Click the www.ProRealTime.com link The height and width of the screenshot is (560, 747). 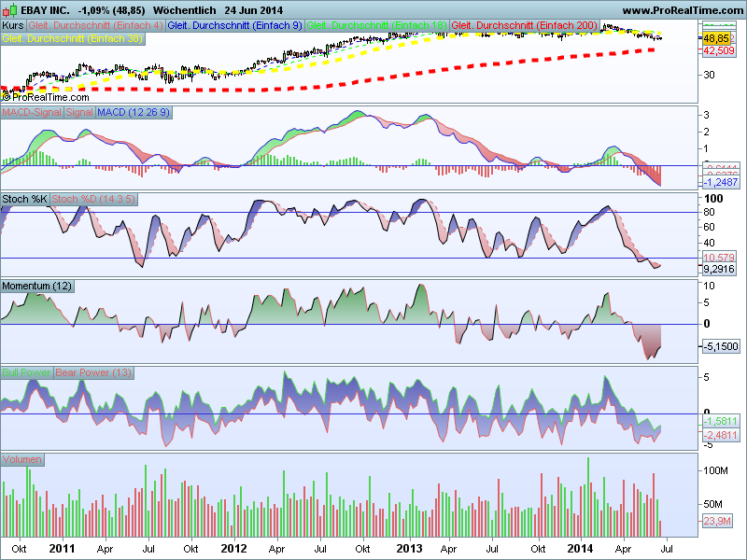683,10
